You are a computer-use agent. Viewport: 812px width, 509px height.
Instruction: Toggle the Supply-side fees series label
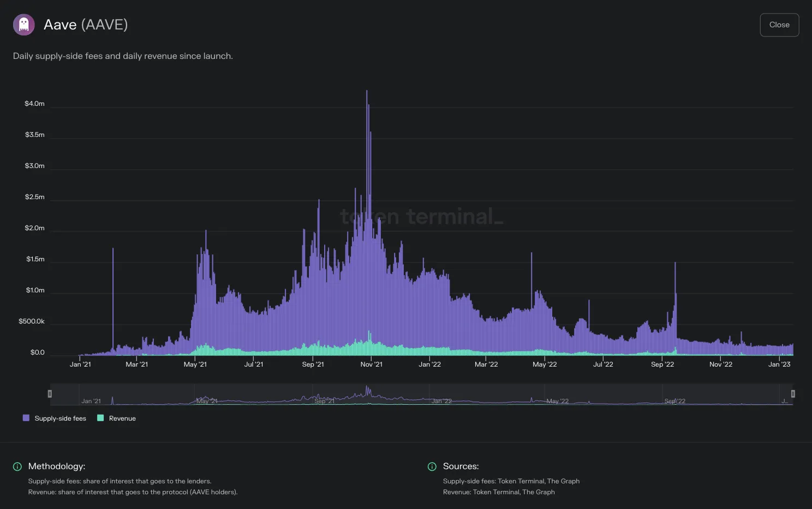(x=60, y=418)
